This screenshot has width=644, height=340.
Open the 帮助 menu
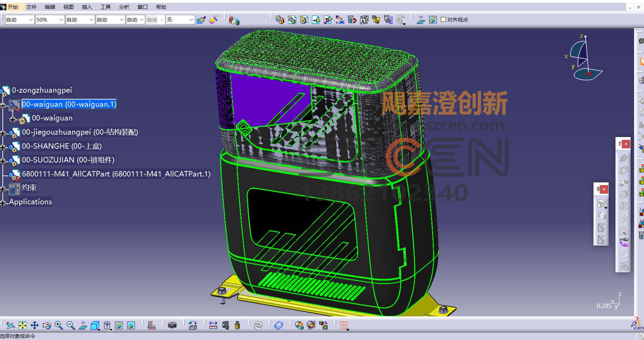pyautogui.click(x=161, y=7)
